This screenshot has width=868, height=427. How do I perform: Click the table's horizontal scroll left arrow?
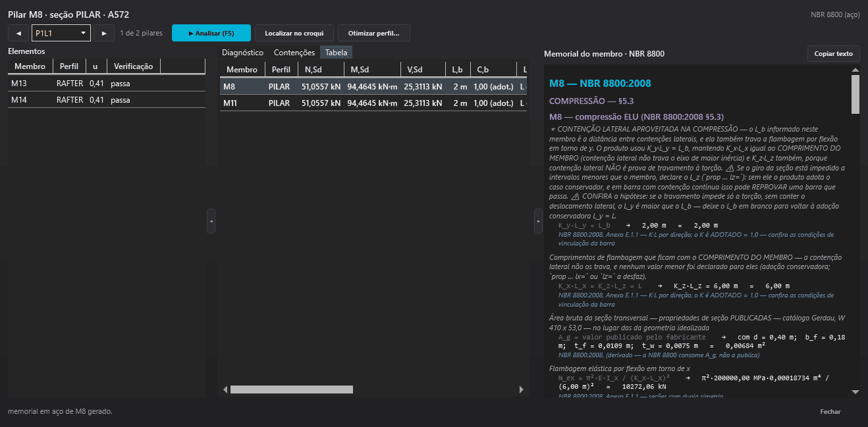(225, 389)
